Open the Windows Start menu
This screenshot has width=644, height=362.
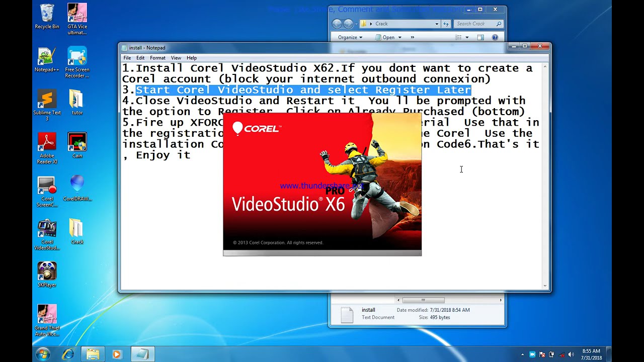pos(43,354)
